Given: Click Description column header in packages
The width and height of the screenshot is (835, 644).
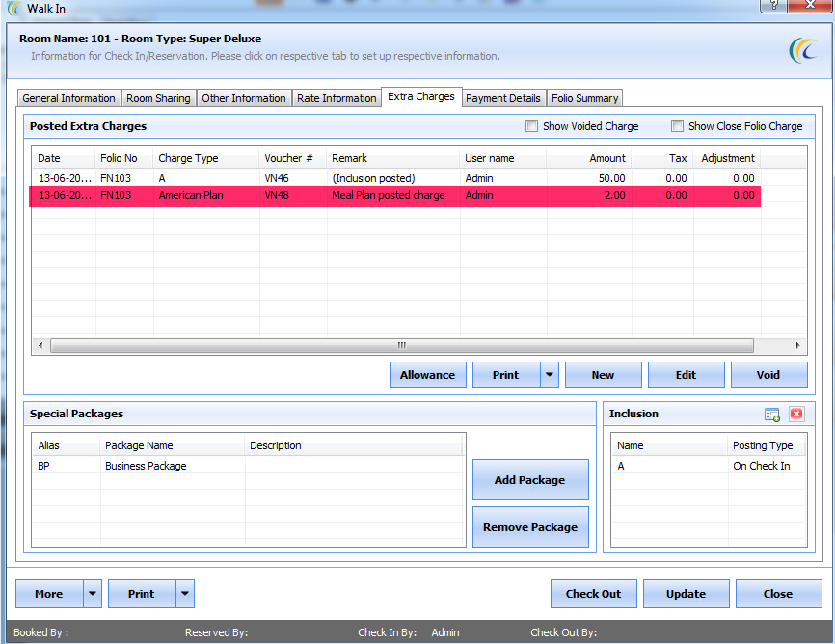Looking at the screenshot, I should (x=354, y=445).
